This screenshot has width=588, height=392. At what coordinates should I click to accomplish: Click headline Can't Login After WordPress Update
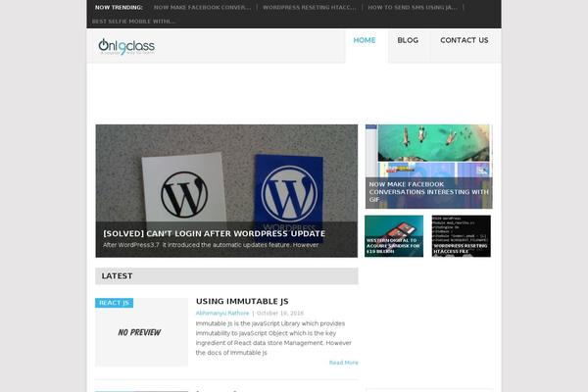214,233
